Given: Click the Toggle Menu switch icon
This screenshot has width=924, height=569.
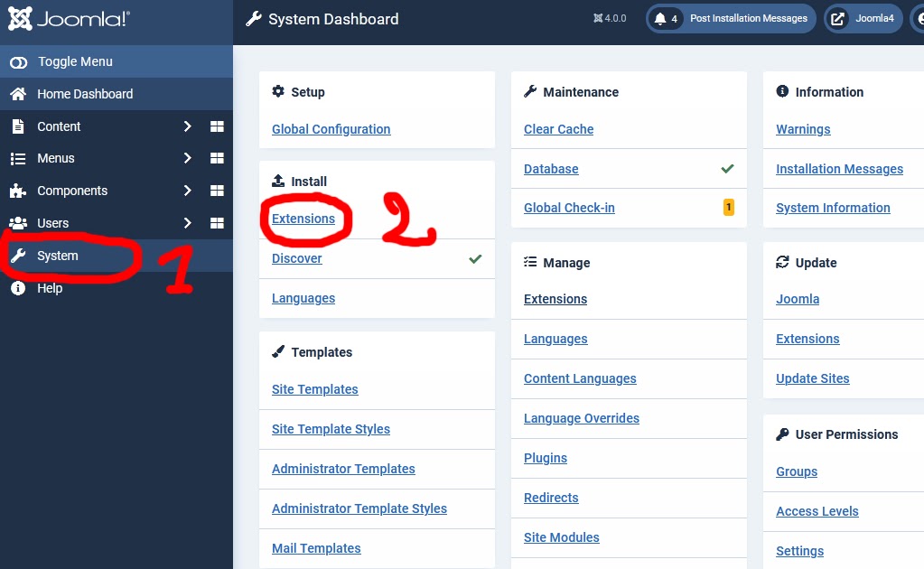Looking at the screenshot, I should click(18, 62).
